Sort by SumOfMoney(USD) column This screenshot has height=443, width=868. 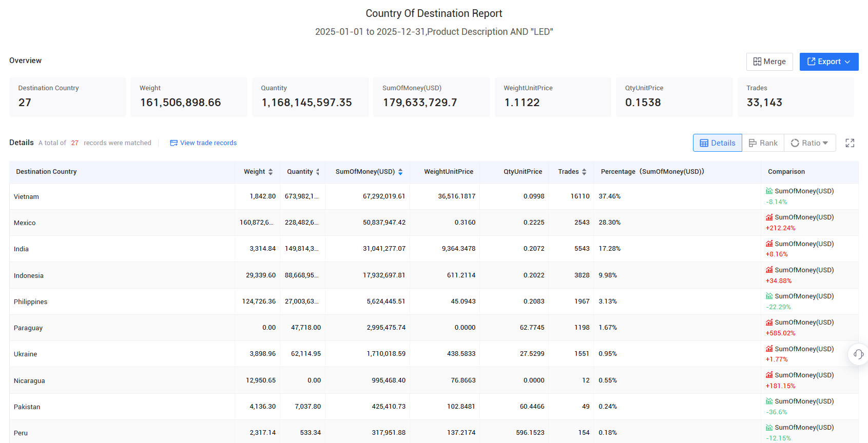pos(400,172)
